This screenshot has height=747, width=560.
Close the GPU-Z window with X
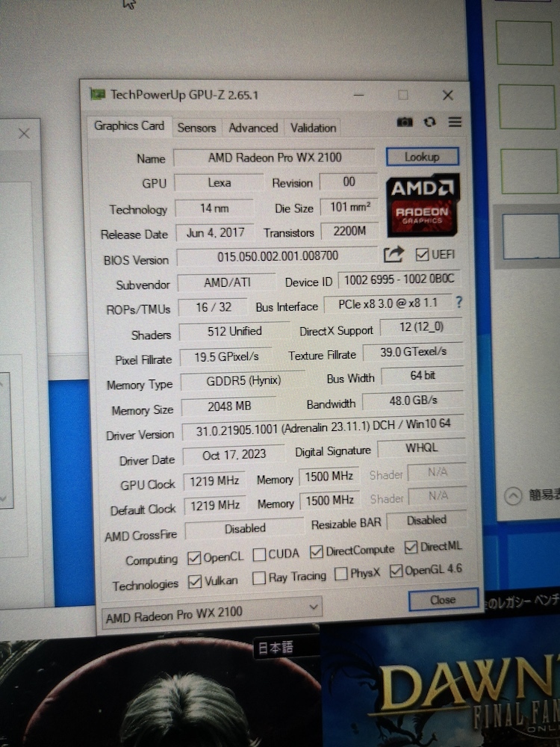447,96
